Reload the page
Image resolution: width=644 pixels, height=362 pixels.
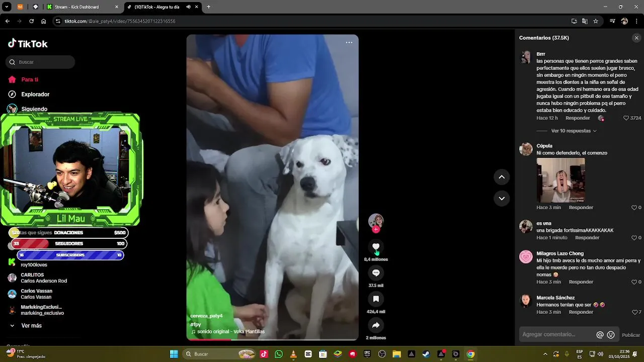point(31,21)
